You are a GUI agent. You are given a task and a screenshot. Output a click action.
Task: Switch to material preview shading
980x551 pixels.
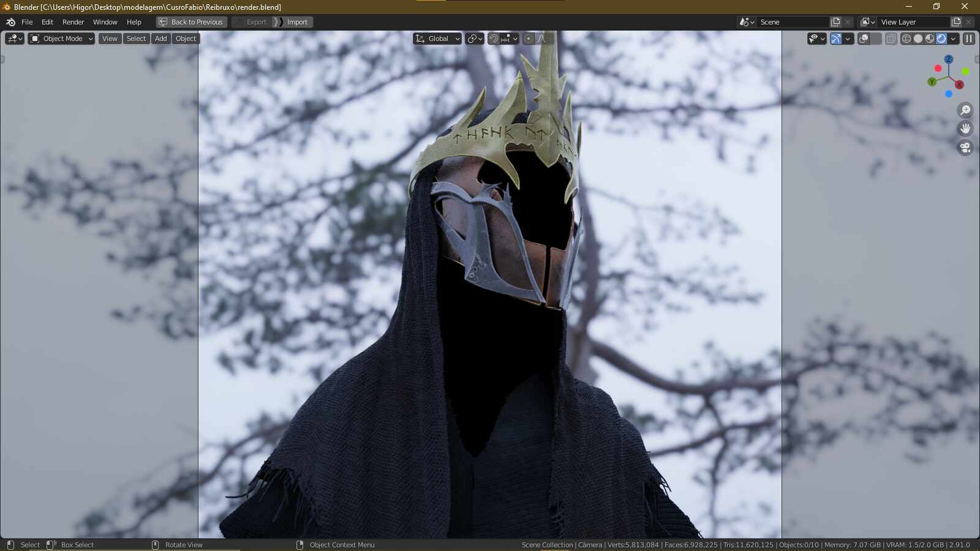tap(930, 39)
